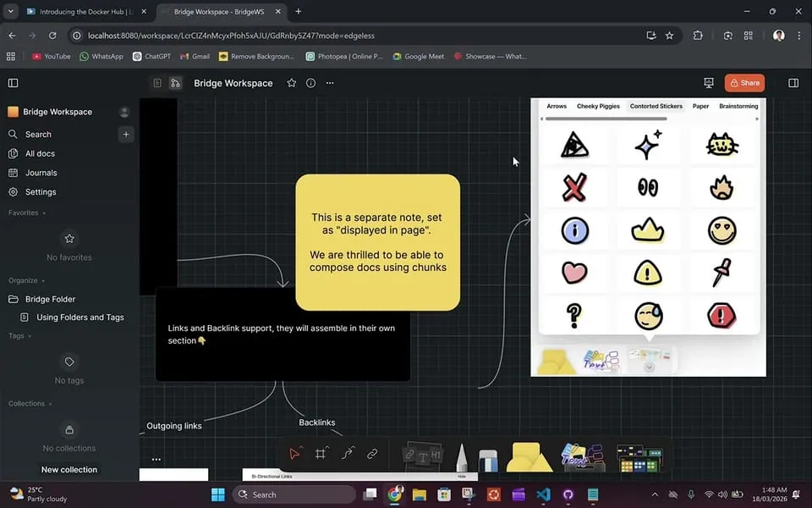Toggle the right sidebar panel
Image resolution: width=812 pixels, height=508 pixels.
point(793,83)
